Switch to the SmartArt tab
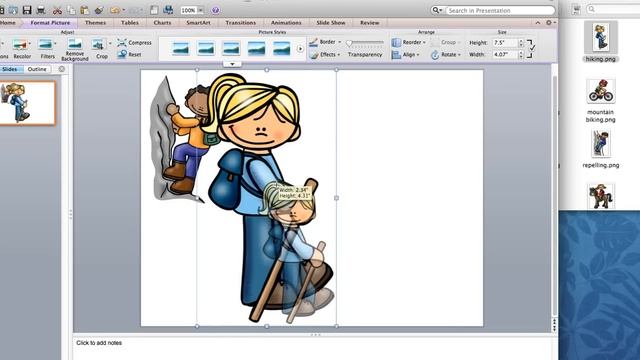This screenshot has height=360, width=640. (198, 23)
